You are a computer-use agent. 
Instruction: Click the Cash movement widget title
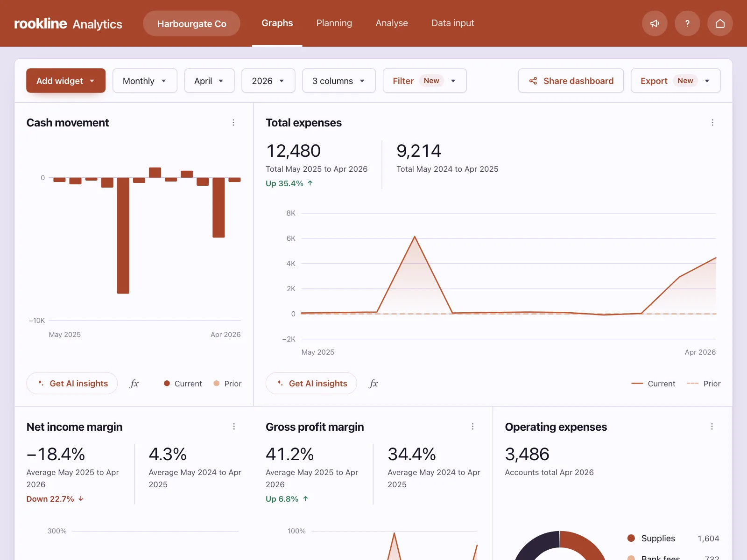click(68, 123)
